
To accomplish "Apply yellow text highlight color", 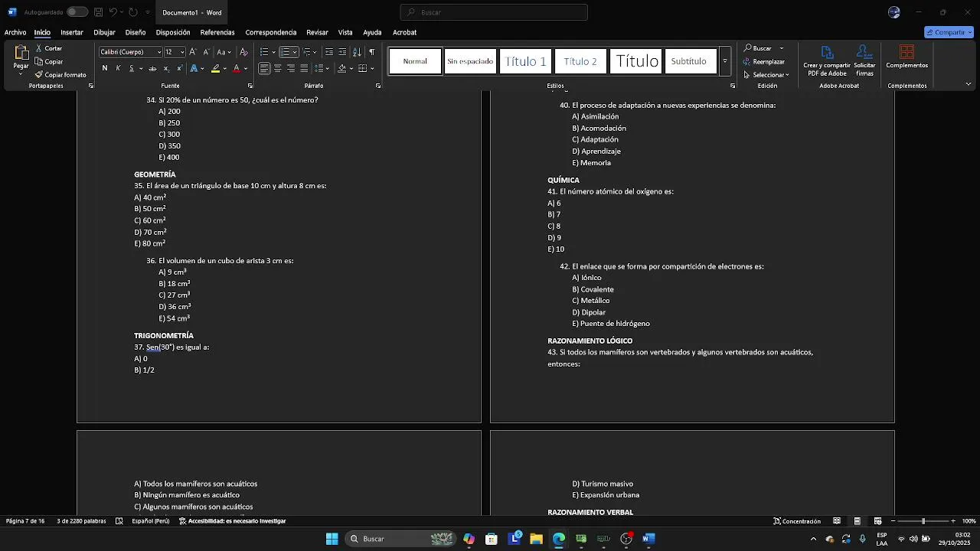I will [215, 68].
